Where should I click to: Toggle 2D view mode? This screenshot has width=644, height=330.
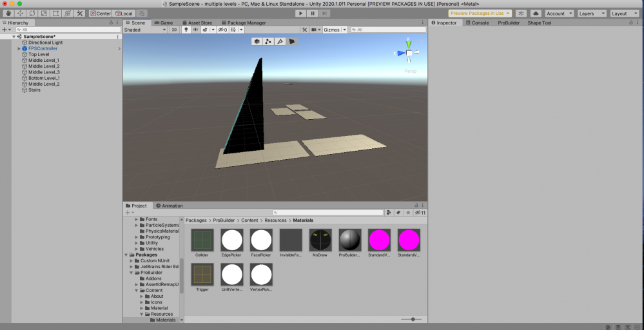point(174,30)
